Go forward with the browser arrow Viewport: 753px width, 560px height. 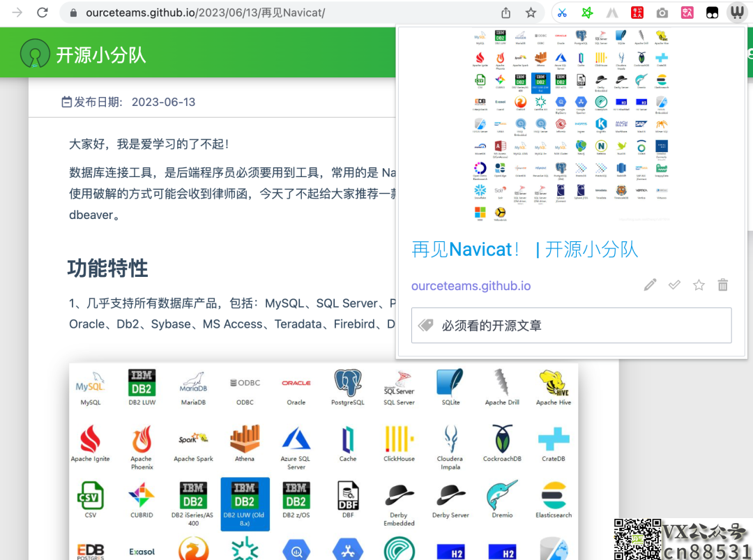click(17, 13)
